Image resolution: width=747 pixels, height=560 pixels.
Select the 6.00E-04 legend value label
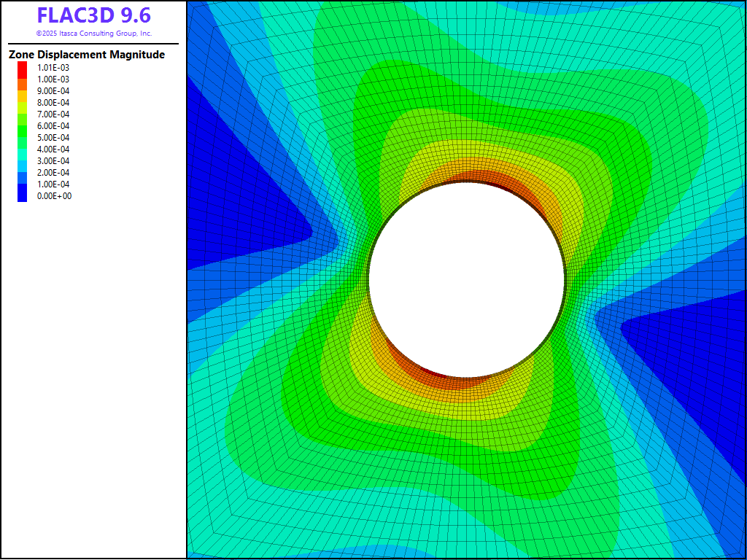54,126
